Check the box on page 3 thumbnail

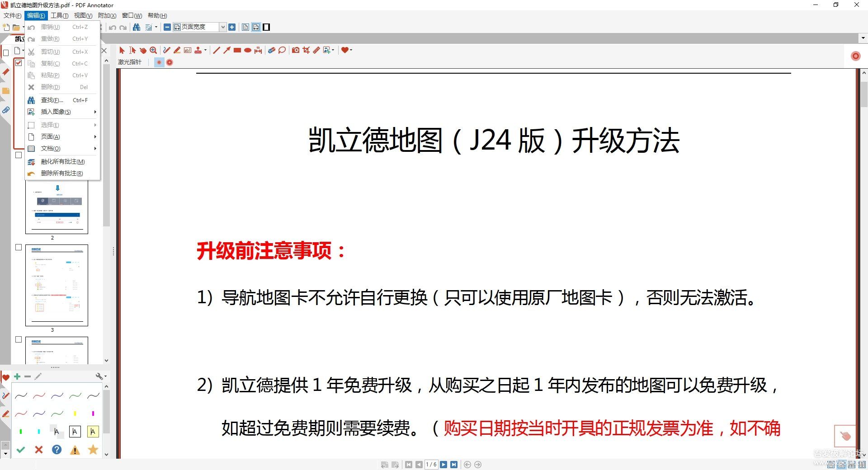(x=19, y=247)
